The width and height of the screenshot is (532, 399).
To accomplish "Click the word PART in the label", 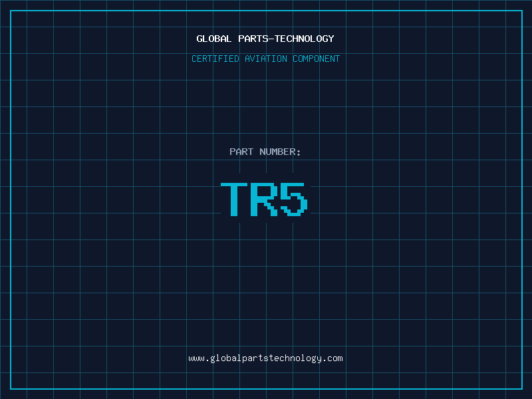I will 241,152.
